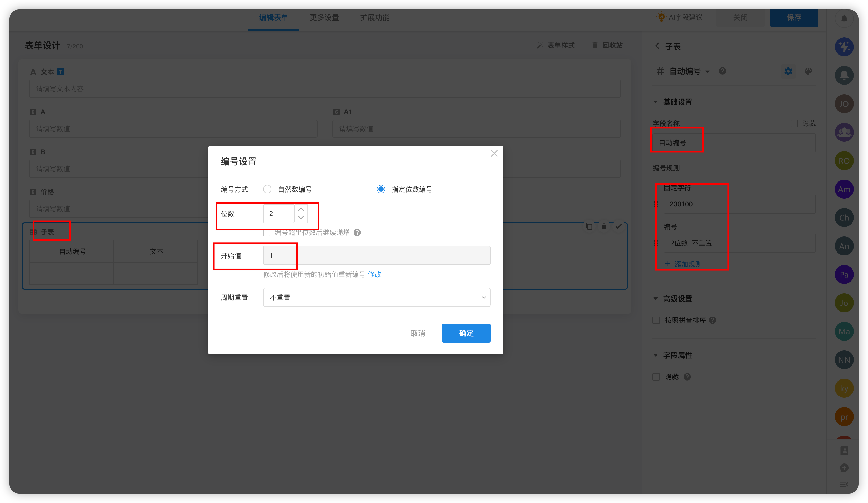The height and width of the screenshot is (503, 868).
Task: Expand the 自动编号 field type dropdown
Action: (708, 72)
